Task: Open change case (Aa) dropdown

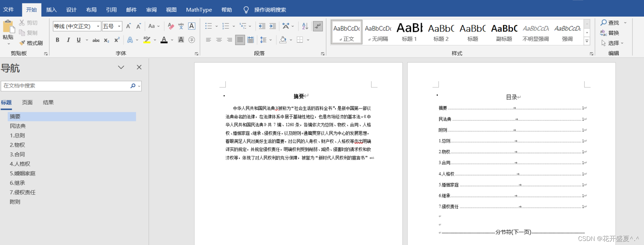Action: pyautogui.click(x=154, y=26)
